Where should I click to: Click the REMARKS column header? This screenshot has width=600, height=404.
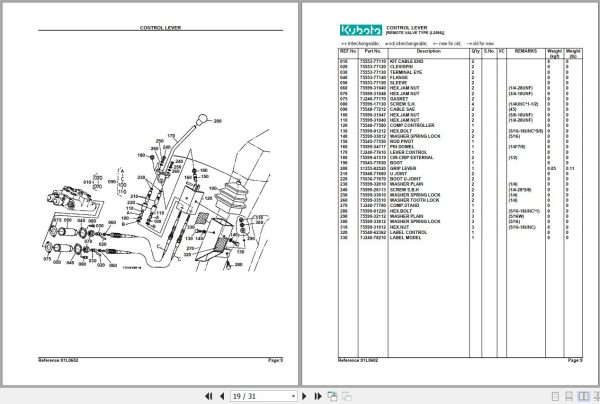[526, 51]
